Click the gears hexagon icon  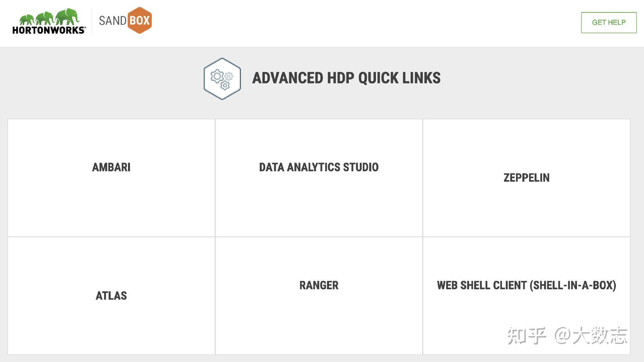(x=222, y=79)
